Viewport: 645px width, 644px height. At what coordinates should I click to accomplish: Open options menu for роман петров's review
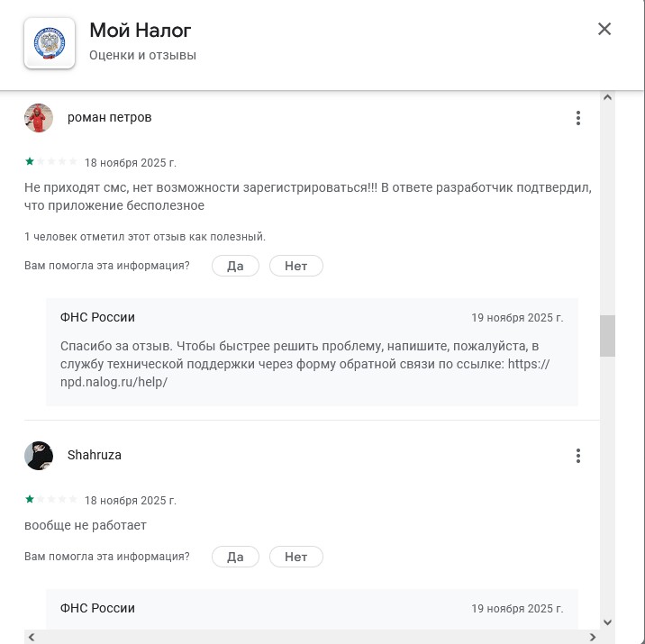[578, 118]
